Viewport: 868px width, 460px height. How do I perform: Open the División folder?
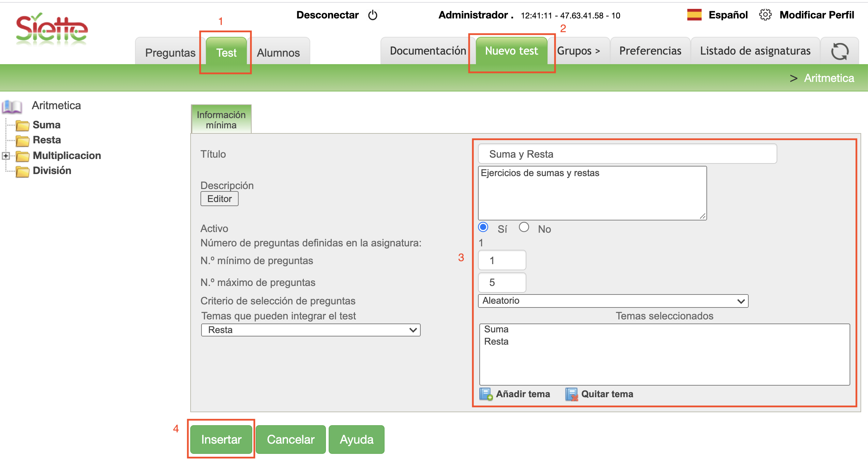point(52,171)
